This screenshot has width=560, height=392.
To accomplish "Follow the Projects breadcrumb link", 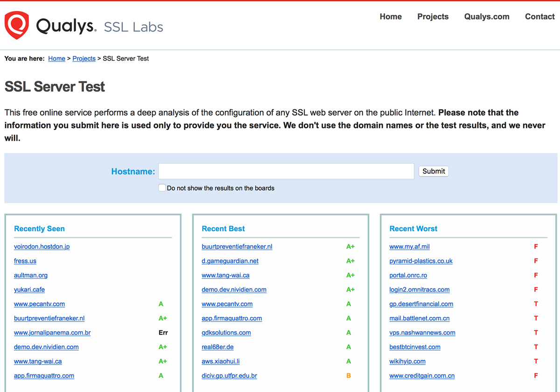I will (84, 59).
